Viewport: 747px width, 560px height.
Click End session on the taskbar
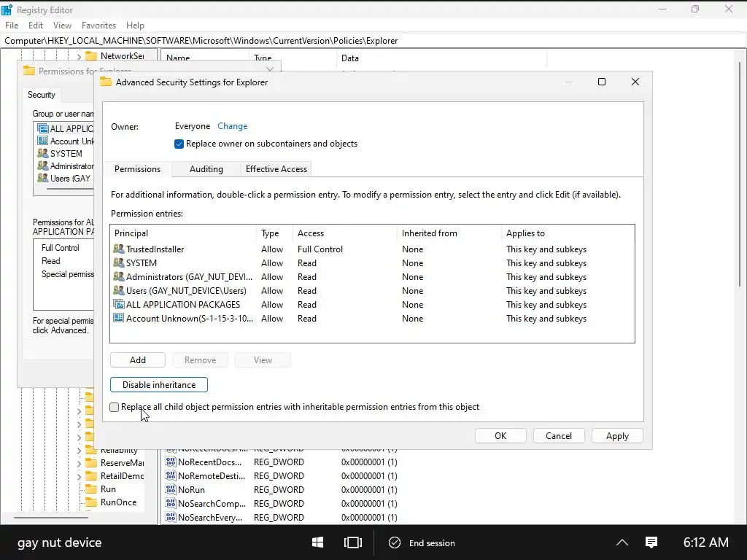tap(422, 542)
